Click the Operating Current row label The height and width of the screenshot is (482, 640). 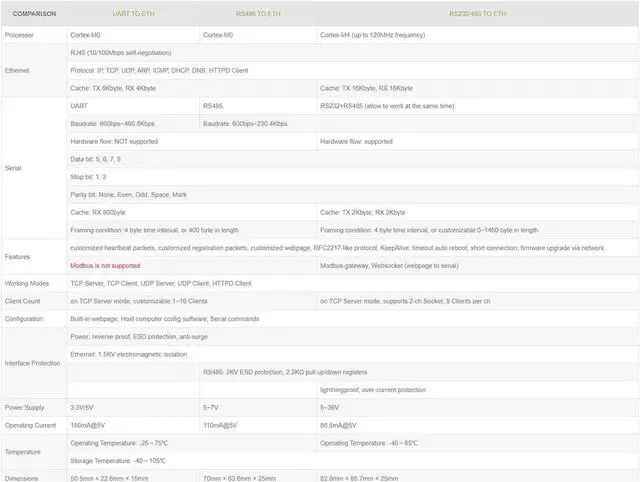34,426
